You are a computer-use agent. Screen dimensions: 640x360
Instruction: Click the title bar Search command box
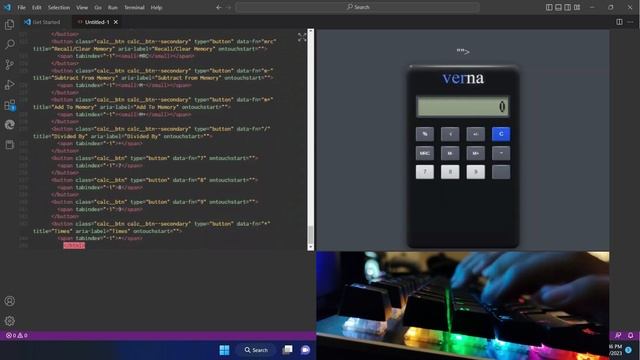(358, 7)
